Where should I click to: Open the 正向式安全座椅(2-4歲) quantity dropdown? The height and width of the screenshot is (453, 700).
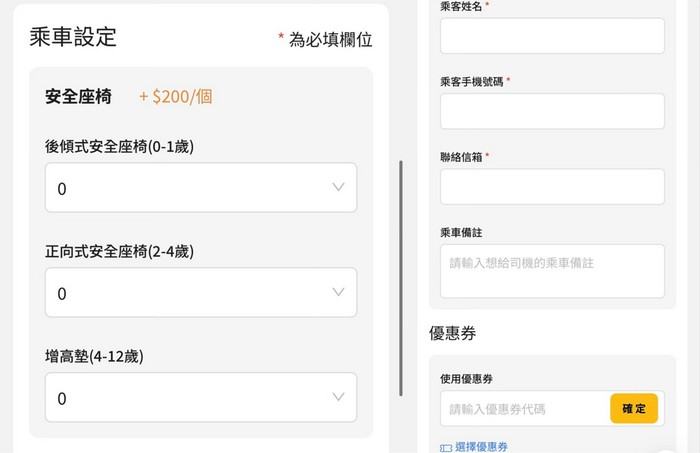[x=200, y=293]
